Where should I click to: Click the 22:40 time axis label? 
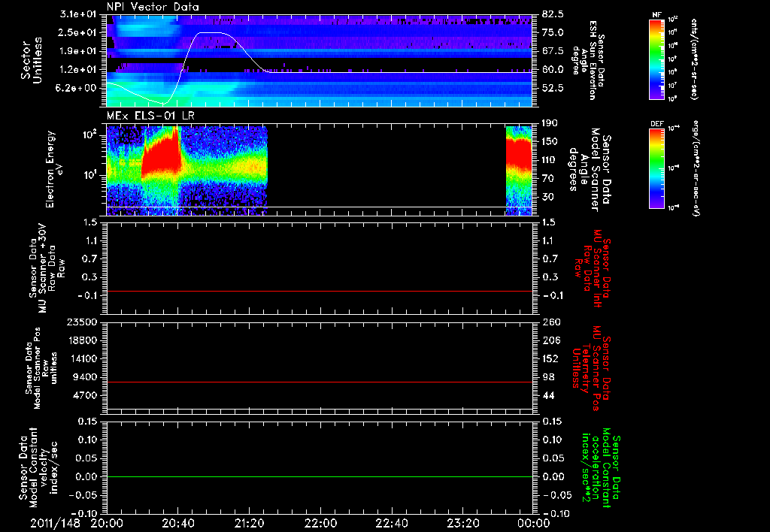[391, 523]
